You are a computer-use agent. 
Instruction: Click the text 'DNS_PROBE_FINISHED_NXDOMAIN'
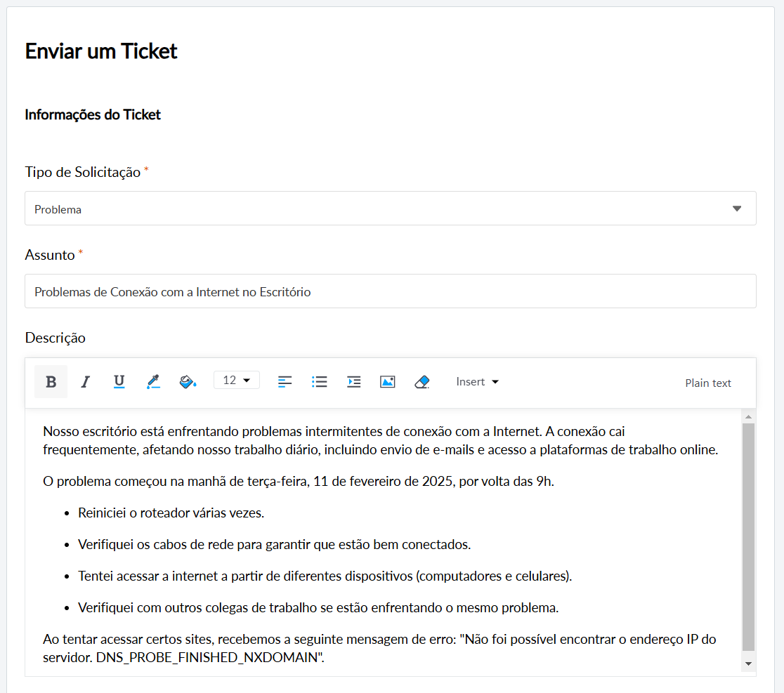(207, 657)
